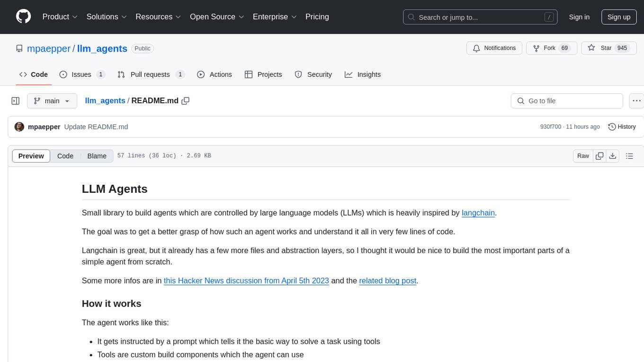The image size is (644, 362).
Task: Open the main branch selector
Action: 52,101
